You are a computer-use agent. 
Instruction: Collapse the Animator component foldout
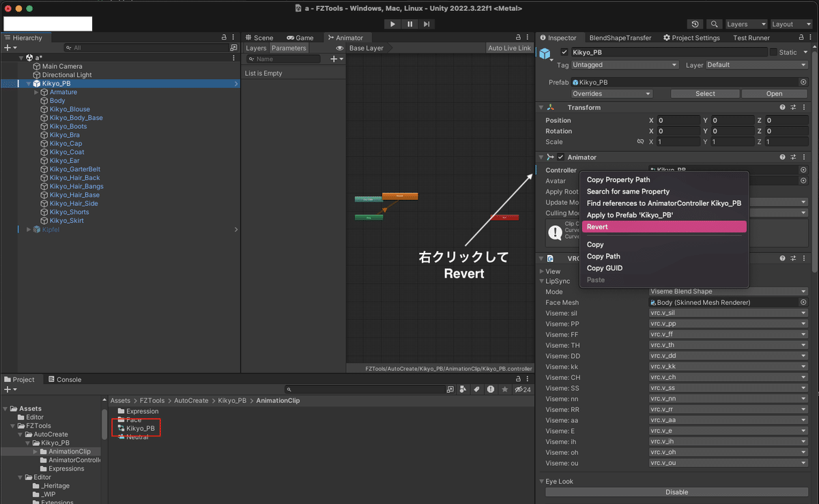click(x=541, y=157)
